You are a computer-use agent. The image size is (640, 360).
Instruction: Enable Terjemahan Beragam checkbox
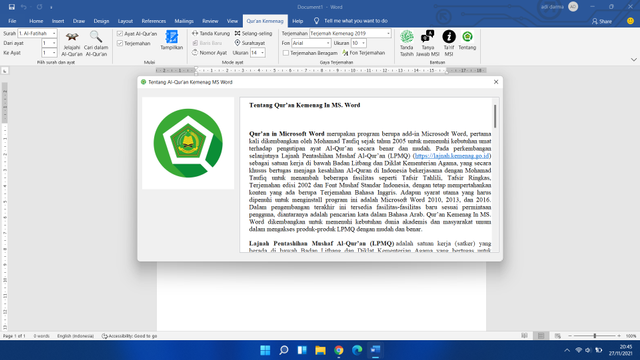tap(286, 53)
